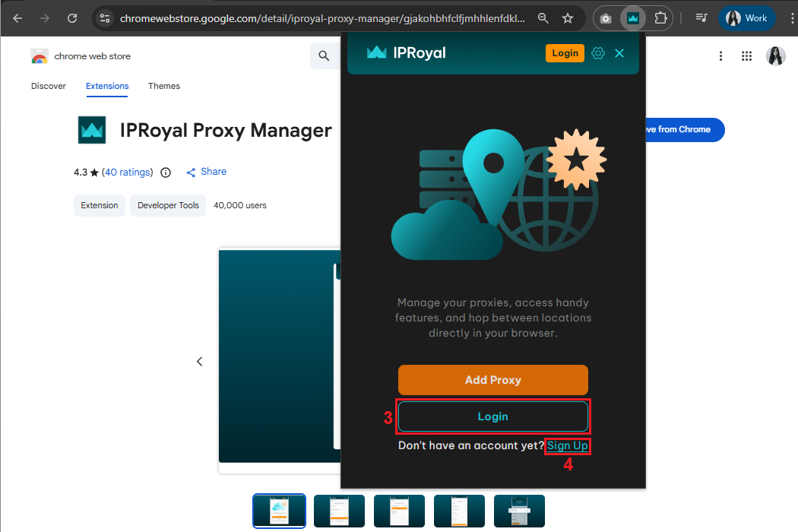This screenshot has width=798, height=532.
Task: Close the IPRoyal extension popup
Action: point(619,53)
